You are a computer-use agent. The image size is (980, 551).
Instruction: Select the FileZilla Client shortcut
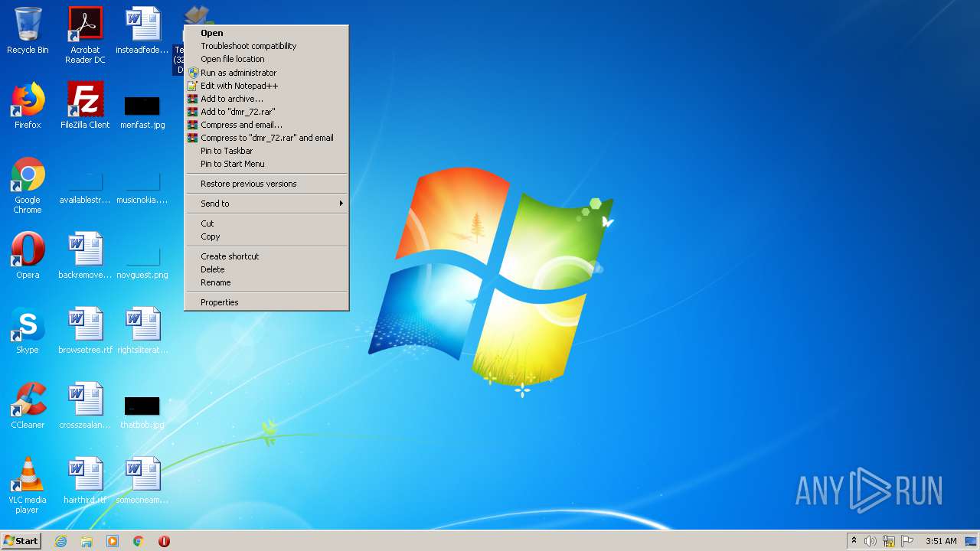[85, 106]
